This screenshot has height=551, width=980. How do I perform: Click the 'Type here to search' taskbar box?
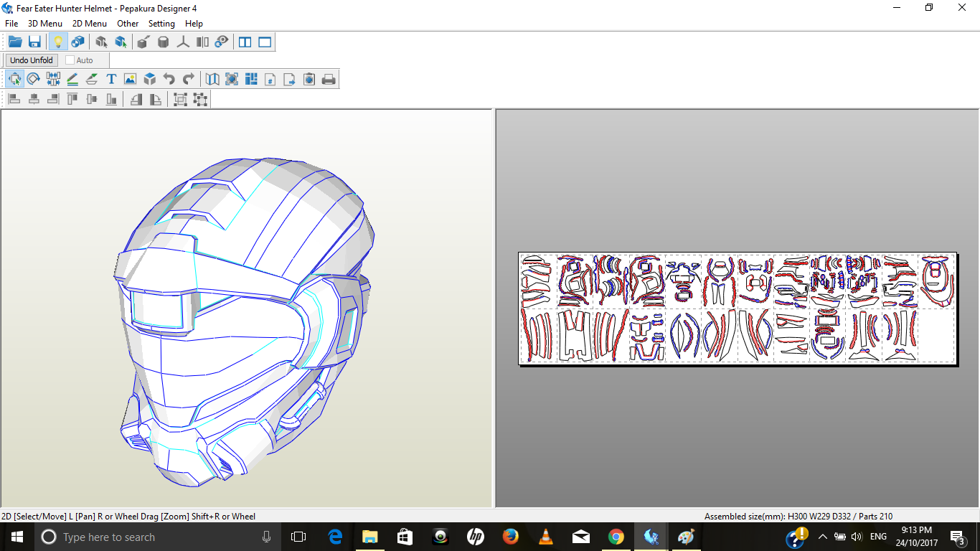159,537
